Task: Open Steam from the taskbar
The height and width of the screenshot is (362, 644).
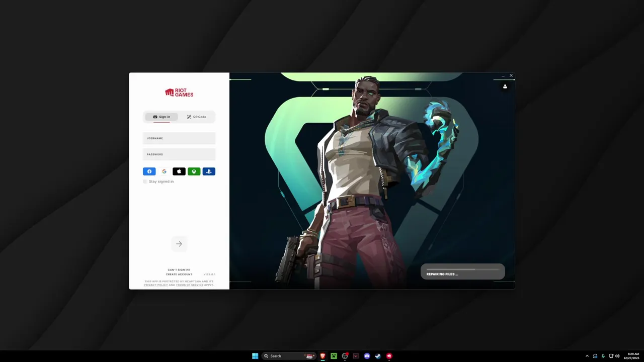Action: pos(378,356)
